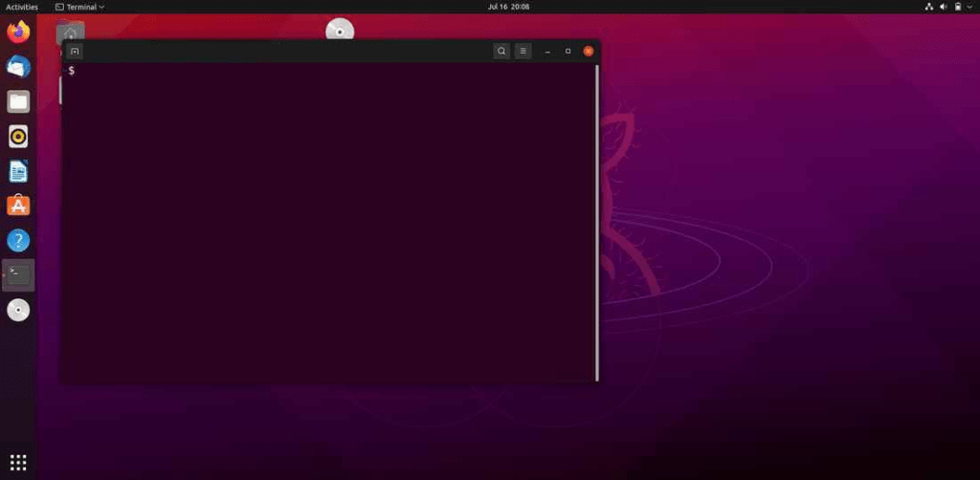Open a new terminal tab
980x480 pixels.
coord(75,51)
